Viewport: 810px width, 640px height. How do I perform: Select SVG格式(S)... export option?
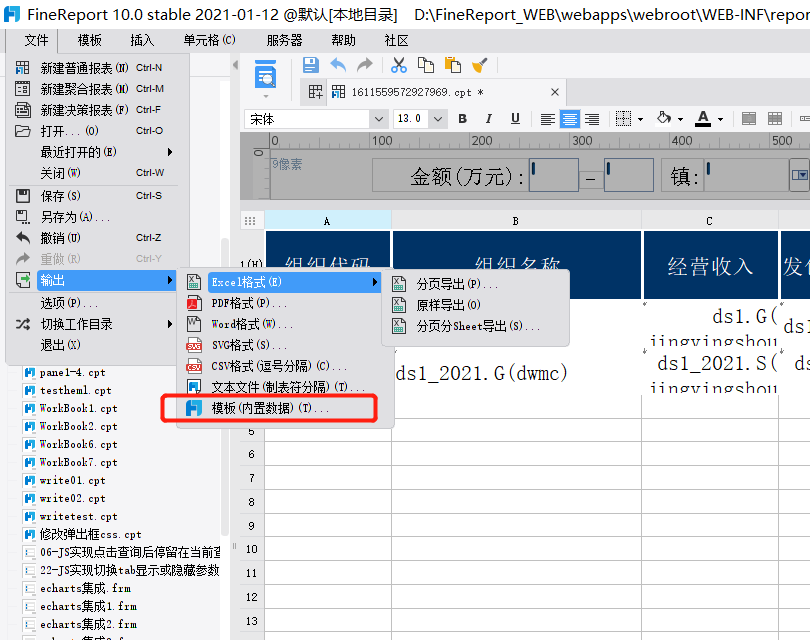(x=282, y=345)
